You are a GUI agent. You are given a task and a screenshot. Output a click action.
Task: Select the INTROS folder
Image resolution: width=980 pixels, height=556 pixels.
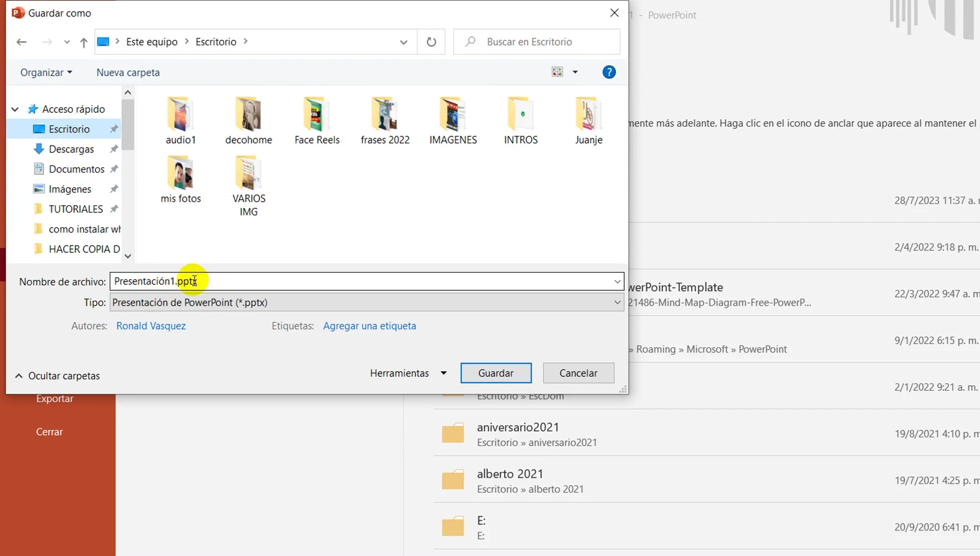click(521, 121)
